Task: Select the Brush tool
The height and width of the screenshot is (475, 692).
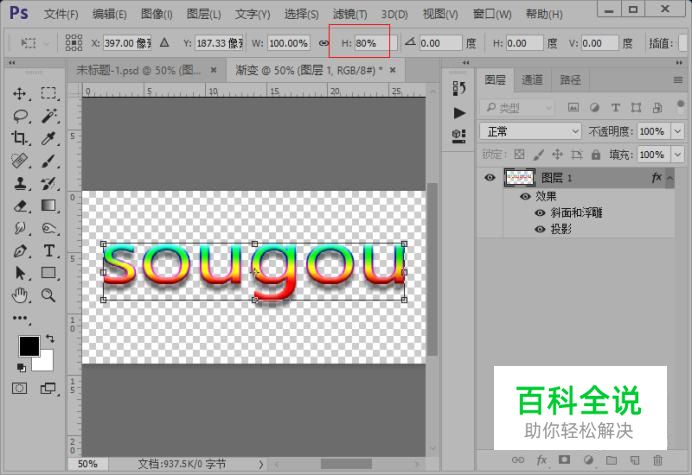Action: [49, 161]
